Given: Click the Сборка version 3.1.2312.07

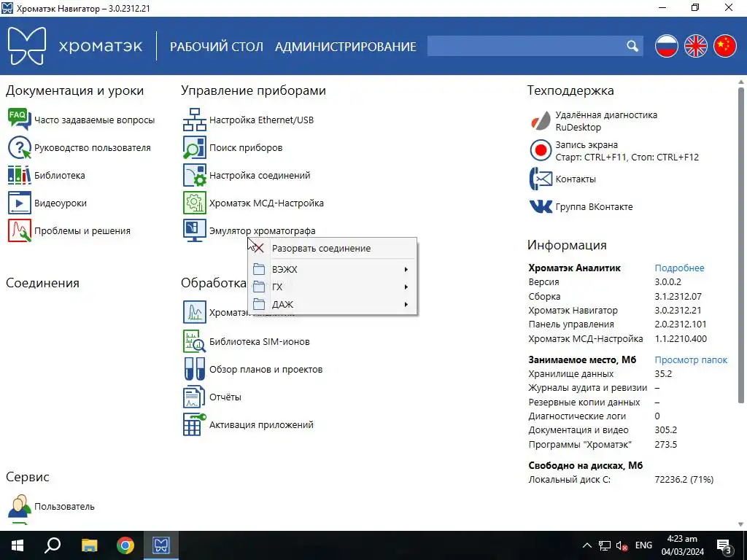Looking at the screenshot, I should pos(678,296).
